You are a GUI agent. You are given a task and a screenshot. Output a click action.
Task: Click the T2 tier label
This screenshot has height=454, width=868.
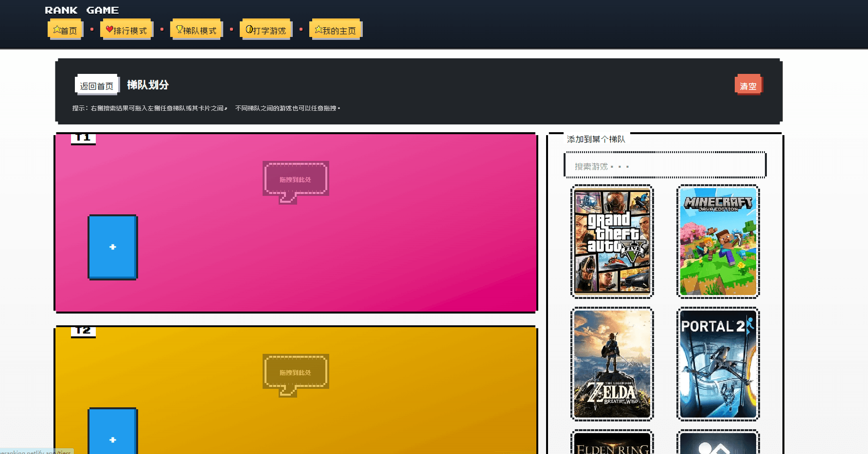83,331
